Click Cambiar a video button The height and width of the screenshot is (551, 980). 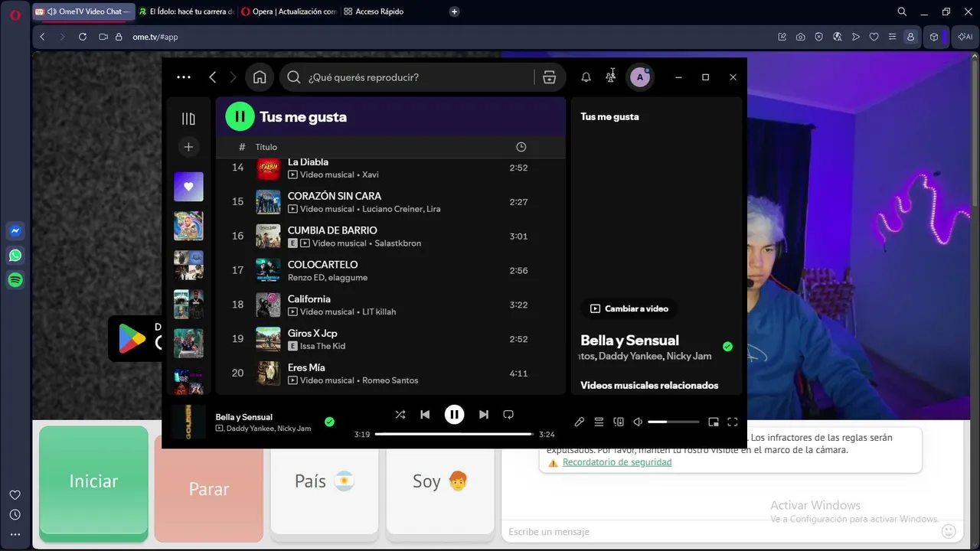[629, 308]
